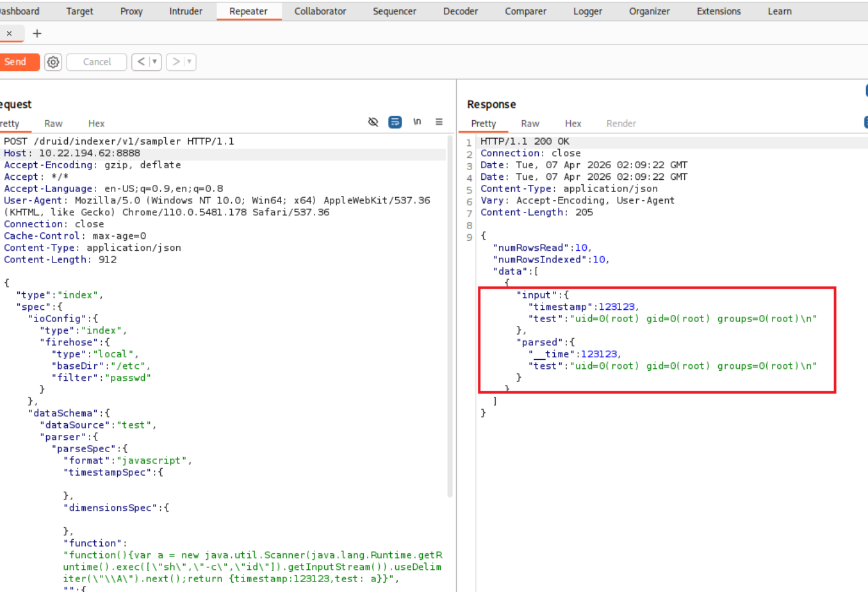868x592 pixels.
Task: Click the "dimensionsSpec":{ line
Action: tap(116, 508)
